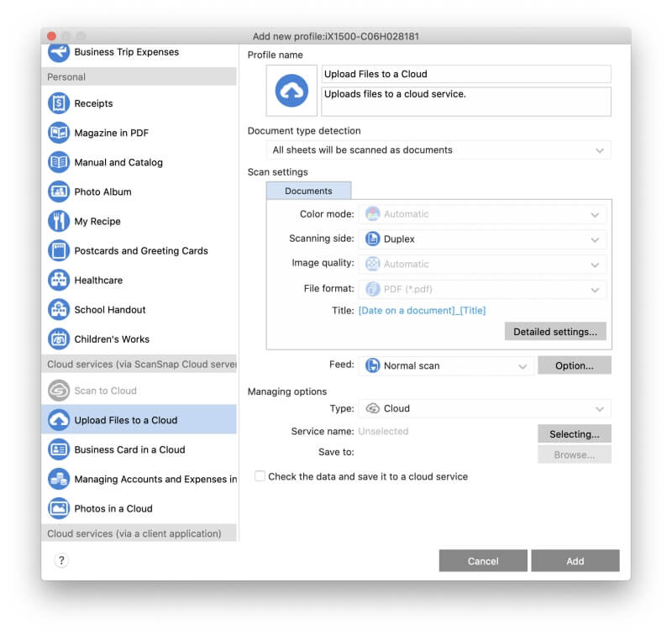
Task: Expand the Image quality dropdown
Action: coord(482,265)
